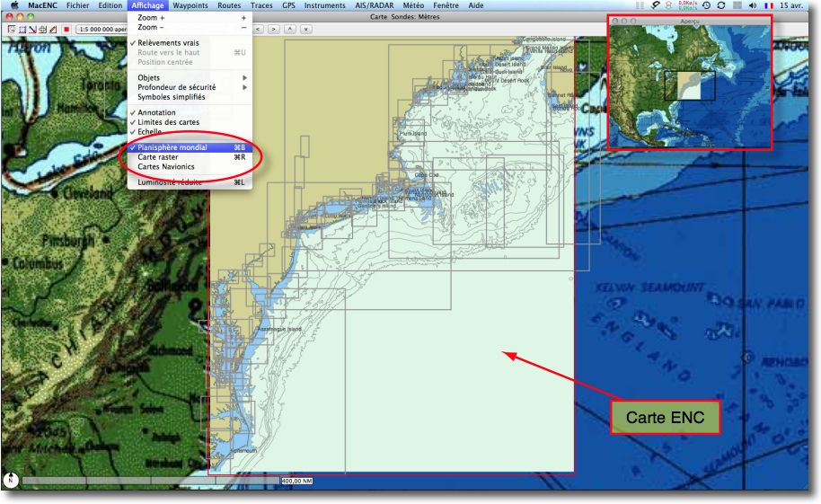Click Assateague Island label on chart
821x504 pixels.
(x=279, y=329)
